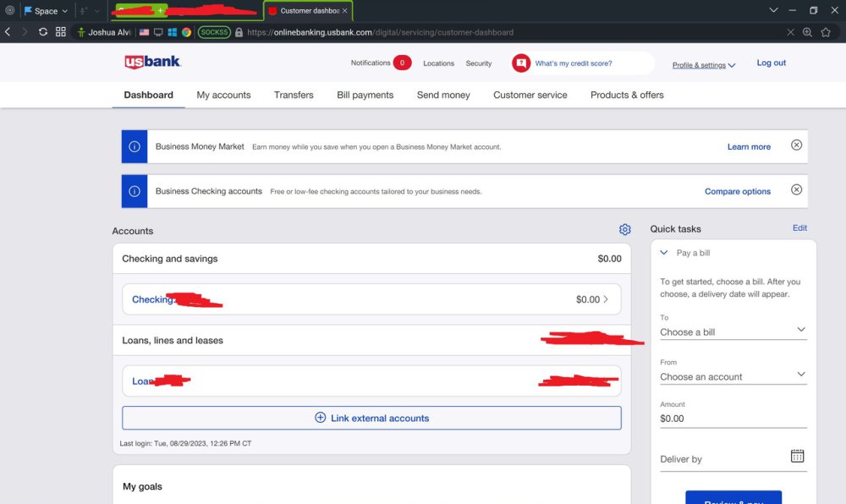Go to My accounts tab

click(223, 95)
